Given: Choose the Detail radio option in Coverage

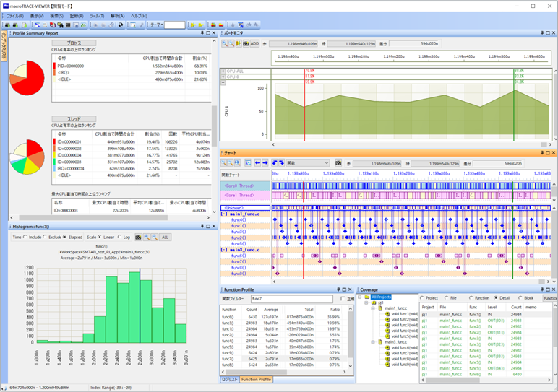Looking at the screenshot, I should pos(497,297).
